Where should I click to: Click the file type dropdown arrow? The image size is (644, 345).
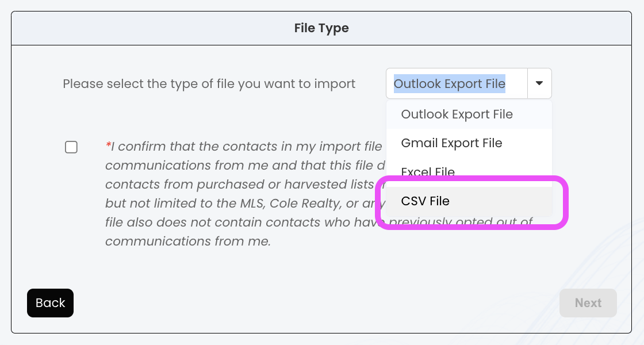[x=539, y=83]
